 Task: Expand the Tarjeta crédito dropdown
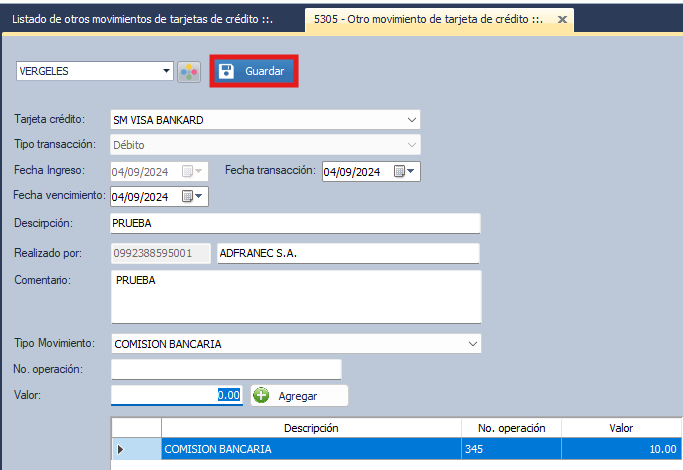[x=413, y=120]
